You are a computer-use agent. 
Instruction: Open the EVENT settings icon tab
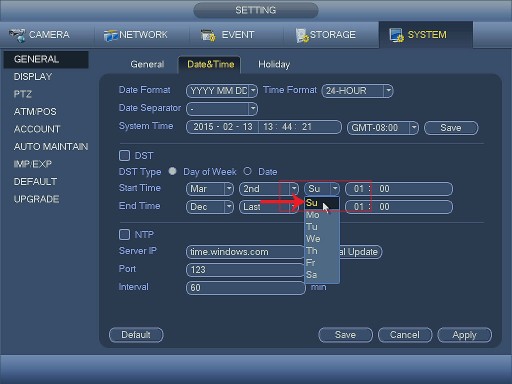(228, 35)
